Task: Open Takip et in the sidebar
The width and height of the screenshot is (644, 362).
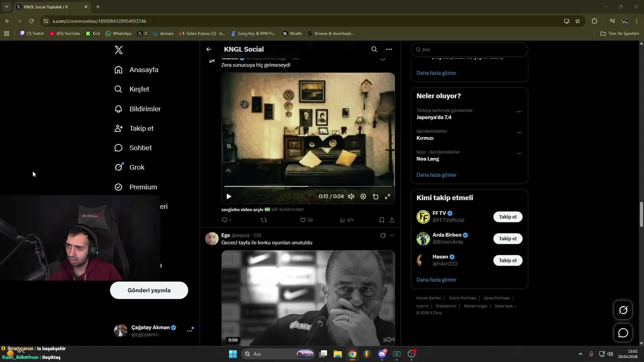Action: [x=134, y=128]
